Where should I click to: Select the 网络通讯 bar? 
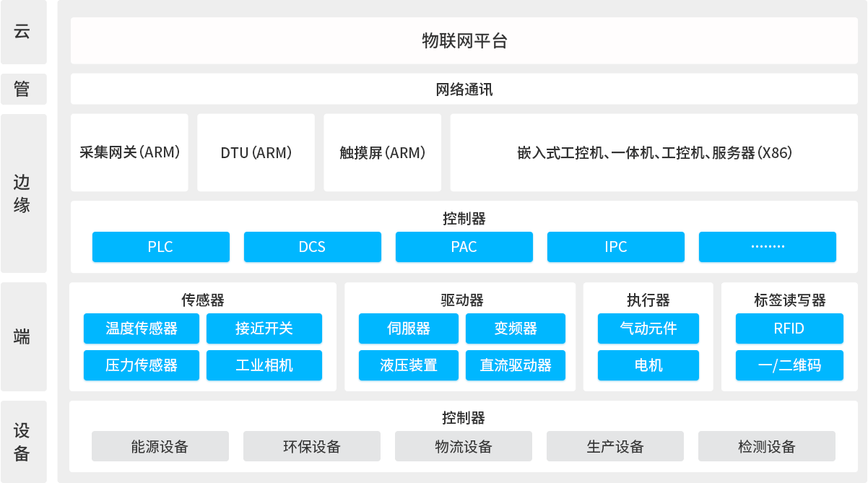(464, 90)
